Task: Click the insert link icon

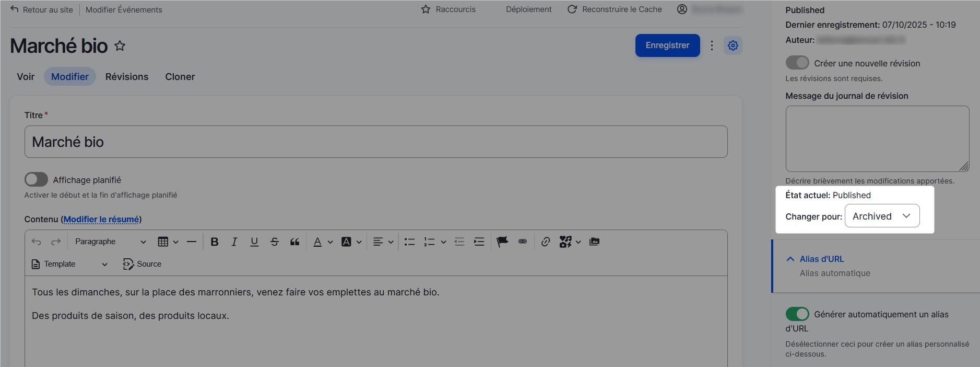Action: tap(545, 242)
